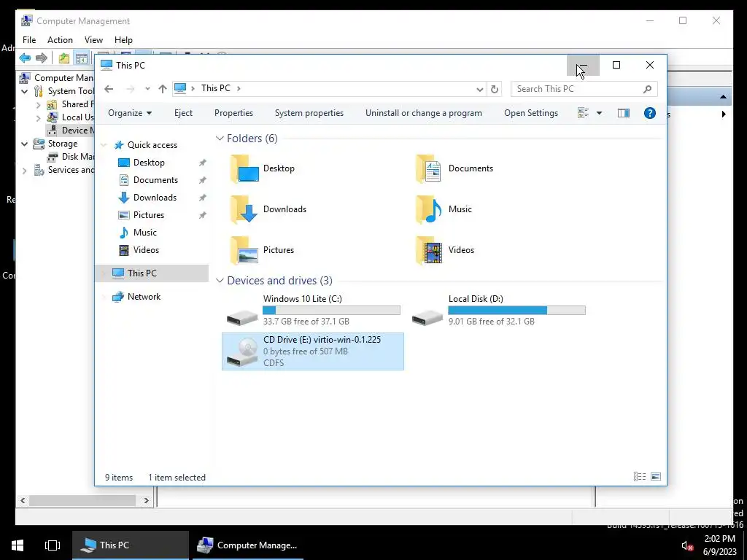Select Desktop under Quick access

click(149, 163)
